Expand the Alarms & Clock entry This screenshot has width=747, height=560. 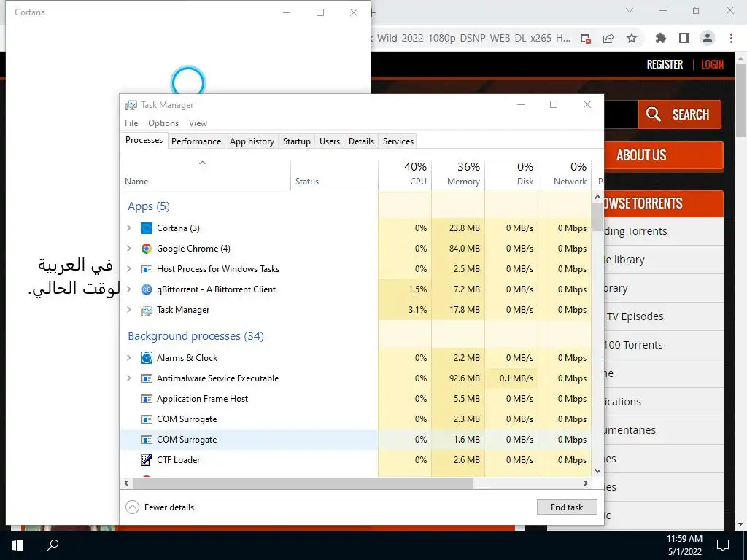pos(128,358)
